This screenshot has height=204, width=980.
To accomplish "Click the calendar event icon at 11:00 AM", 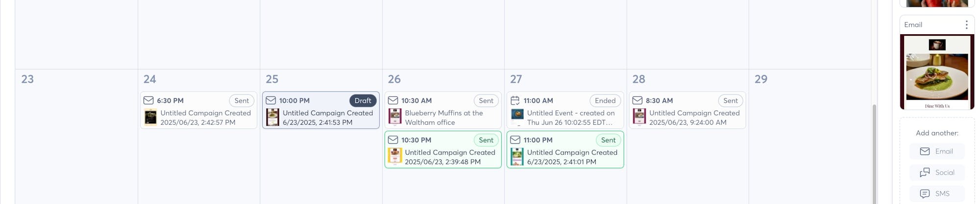I will point(515,101).
